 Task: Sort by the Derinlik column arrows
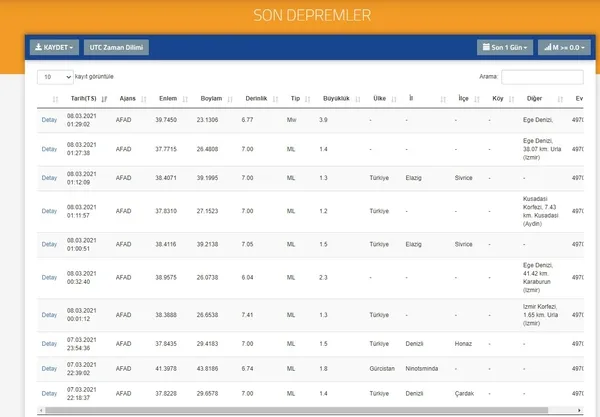(x=275, y=99)
